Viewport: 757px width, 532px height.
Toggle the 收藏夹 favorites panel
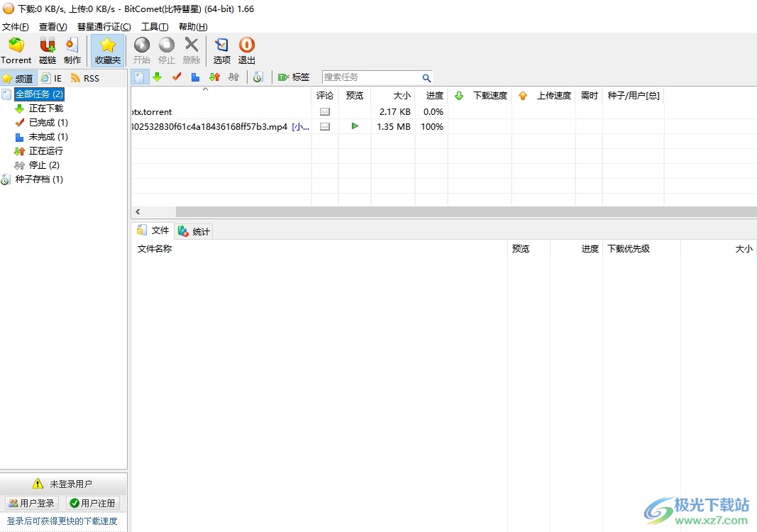[107, 50]
